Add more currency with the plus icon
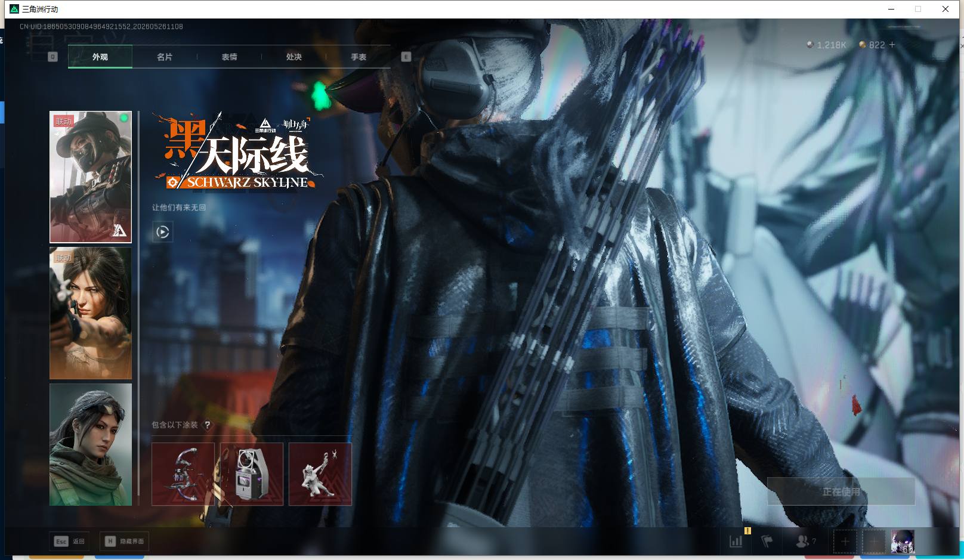 pos(892,45)
